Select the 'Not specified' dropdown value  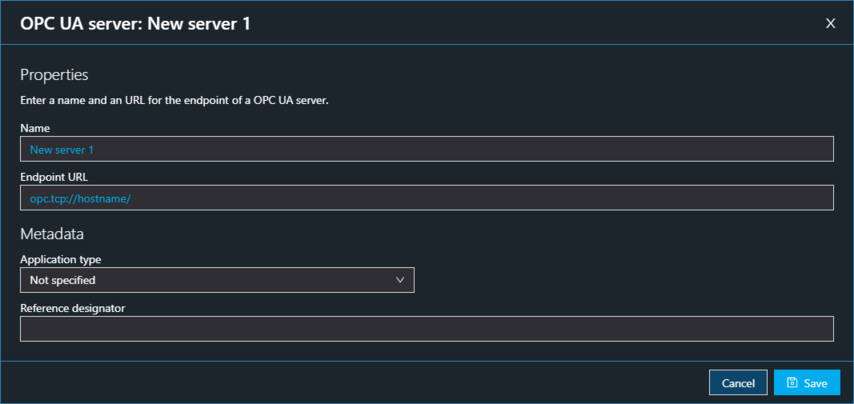click(x=63, y=280)
